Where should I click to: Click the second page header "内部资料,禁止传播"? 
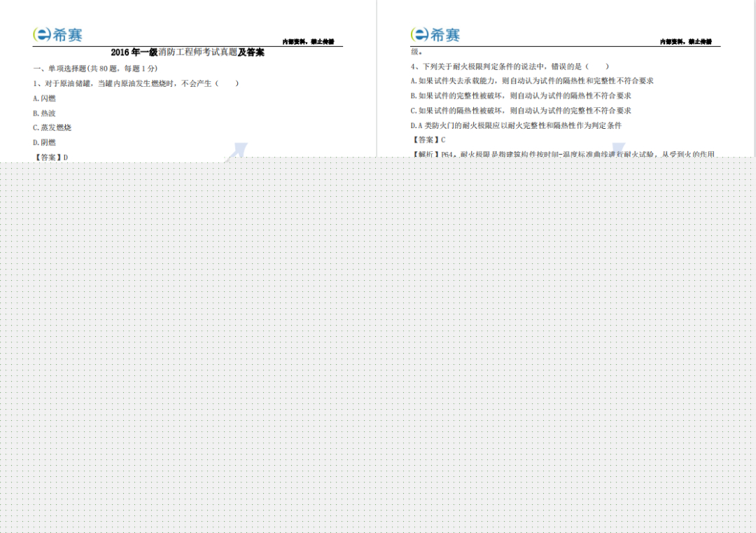coord(685,41)
